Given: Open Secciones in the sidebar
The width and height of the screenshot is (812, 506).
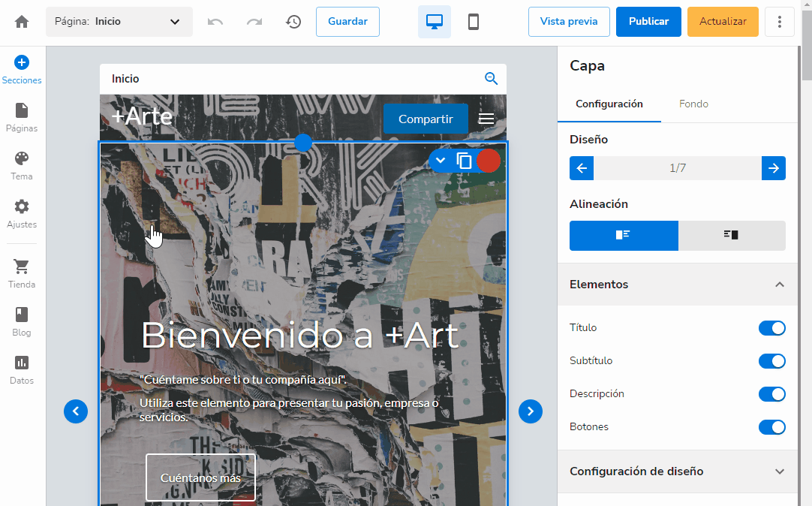Looking at the screenshot, I should point(22,70).
